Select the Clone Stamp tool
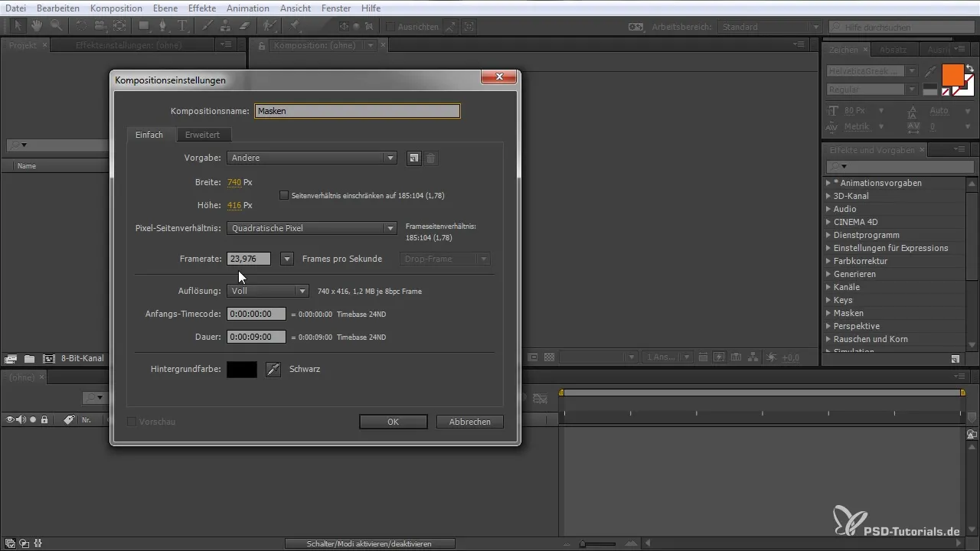 click(x=226, y=25)
